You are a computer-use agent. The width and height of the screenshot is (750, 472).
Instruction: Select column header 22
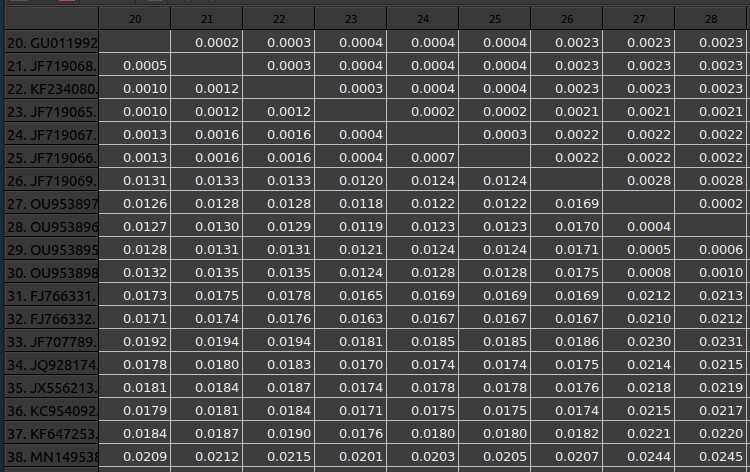(x=279, y=19)
